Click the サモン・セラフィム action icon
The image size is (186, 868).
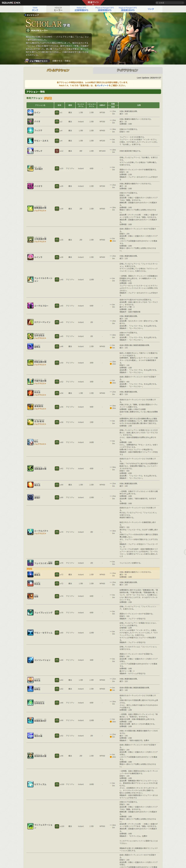click(30, 632)
